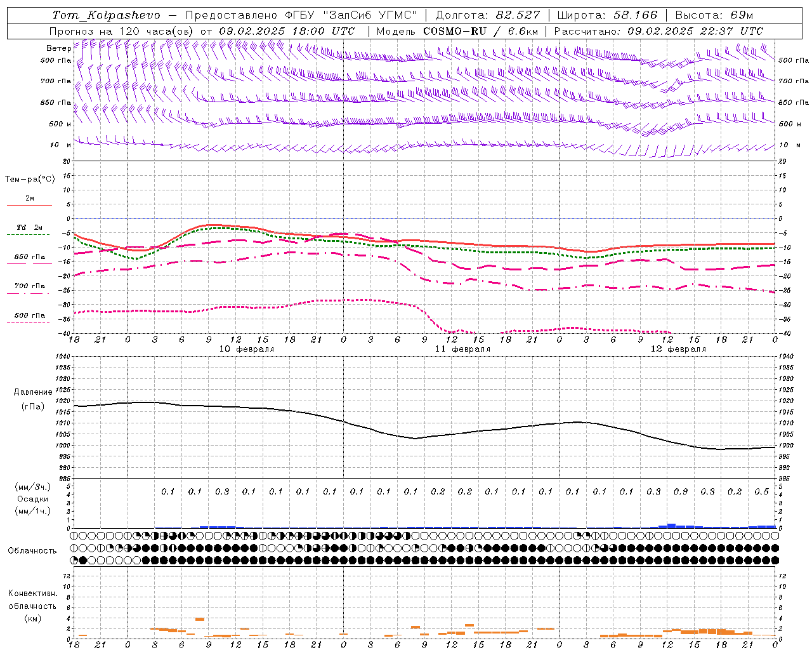Click the "Прогноз на 120 часа(ов)" header text
This screenshot has width=812, height=650.
click(122, 31)
